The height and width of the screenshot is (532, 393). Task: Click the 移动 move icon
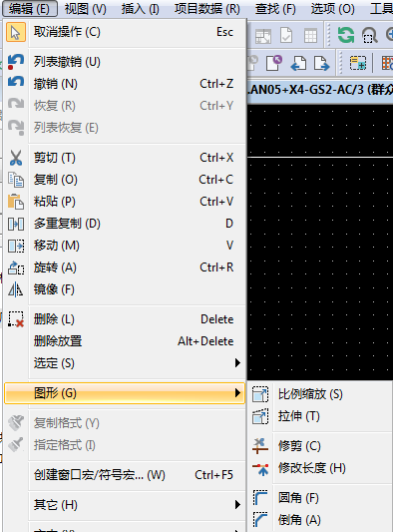pos(16,246)
